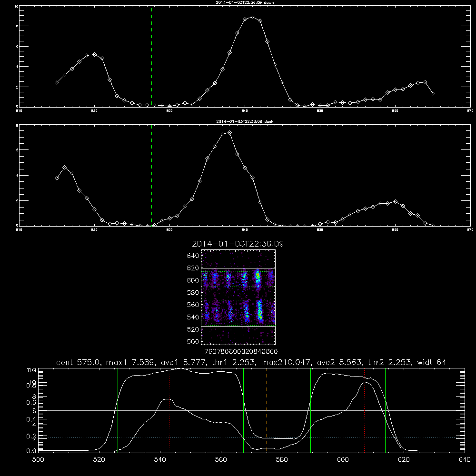Click the 640 x-axis label of bottom plot

(465, 460)
